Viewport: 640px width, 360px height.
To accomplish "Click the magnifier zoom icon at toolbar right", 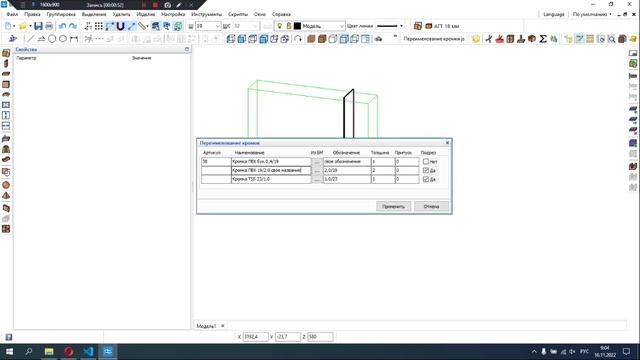I will pyautogui.click(x=611, y=39).
